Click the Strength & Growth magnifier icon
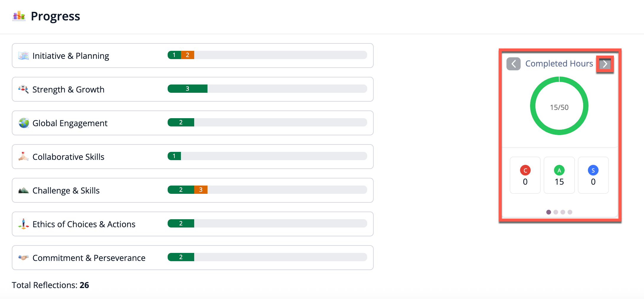The image size is (644, 299). pyautogui.click(x=24, y=89)
